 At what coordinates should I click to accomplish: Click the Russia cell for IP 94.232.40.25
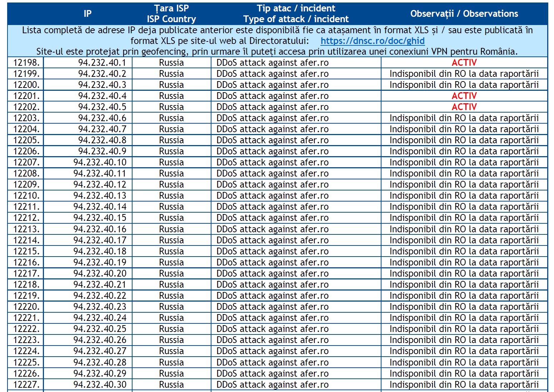[171, 329]
